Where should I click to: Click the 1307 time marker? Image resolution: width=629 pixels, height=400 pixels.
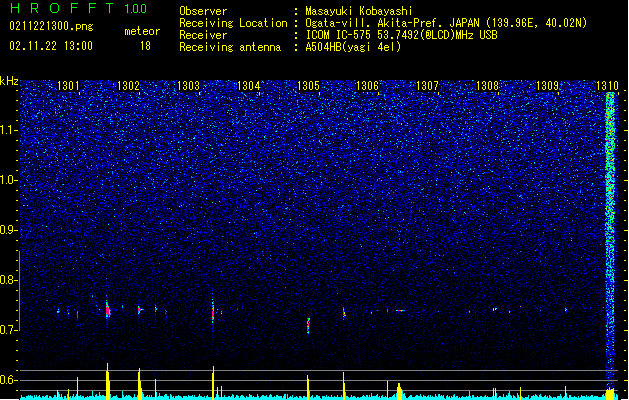[428, 85]
